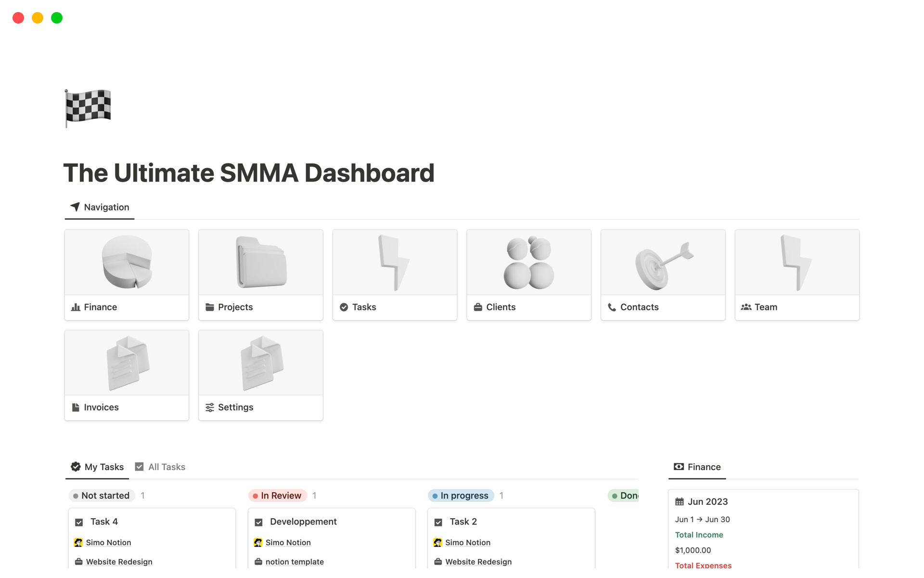Click the Clients briefcase icon

coord(478,307)
